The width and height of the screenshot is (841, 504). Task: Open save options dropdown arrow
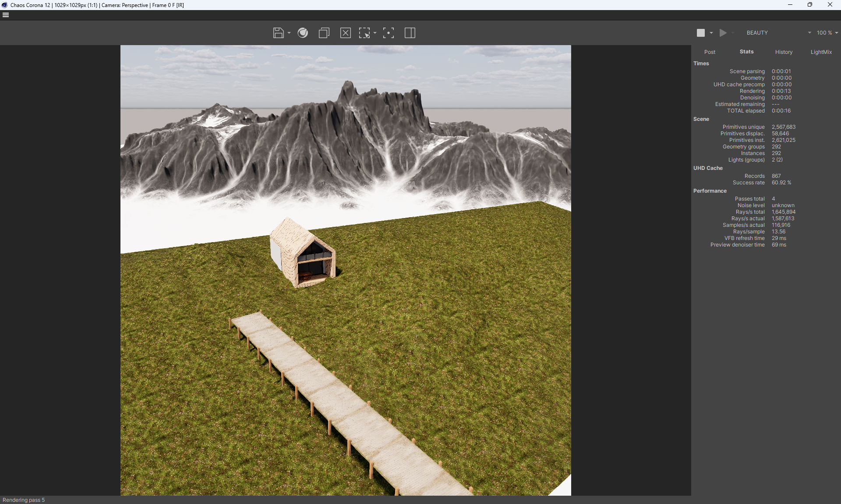tap(289, 33)
